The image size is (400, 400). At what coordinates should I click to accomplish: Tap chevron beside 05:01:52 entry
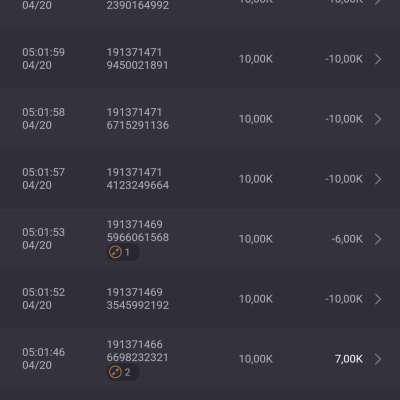378,299
